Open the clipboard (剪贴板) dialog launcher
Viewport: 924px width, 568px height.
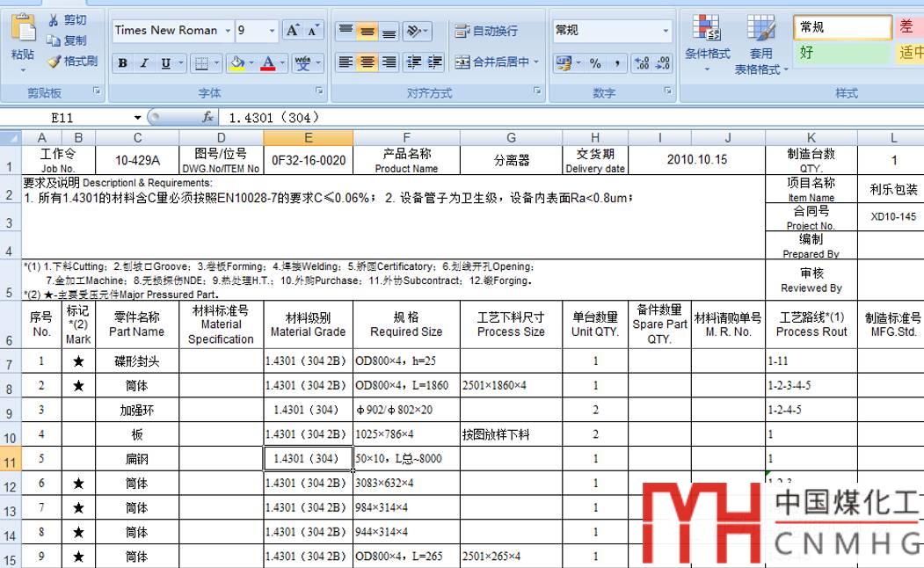97,91
